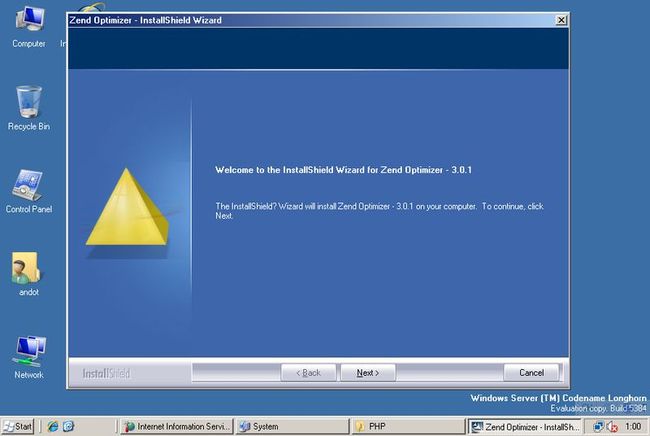Open the Start menu
The image size is (650, 436).
[x=18, y=426]
